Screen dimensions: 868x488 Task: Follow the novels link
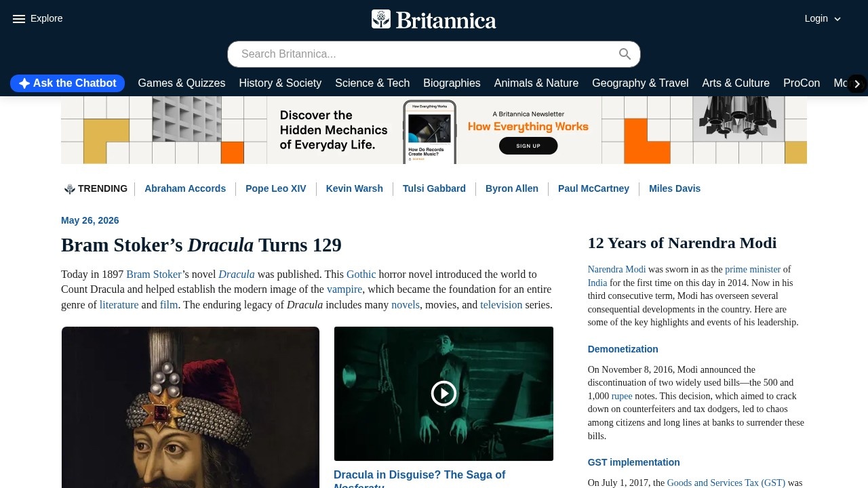[406, 305]
